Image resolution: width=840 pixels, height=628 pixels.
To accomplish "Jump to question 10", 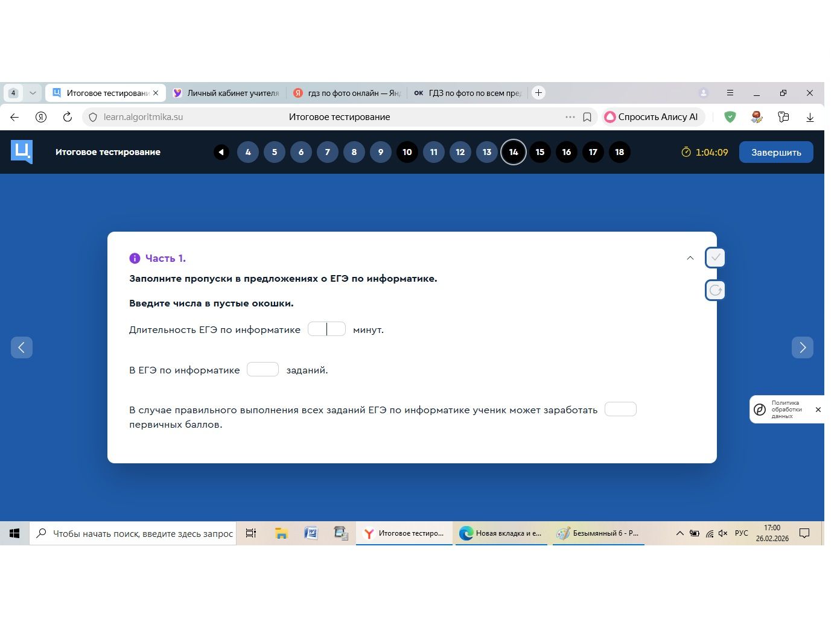I will point(407,152).
